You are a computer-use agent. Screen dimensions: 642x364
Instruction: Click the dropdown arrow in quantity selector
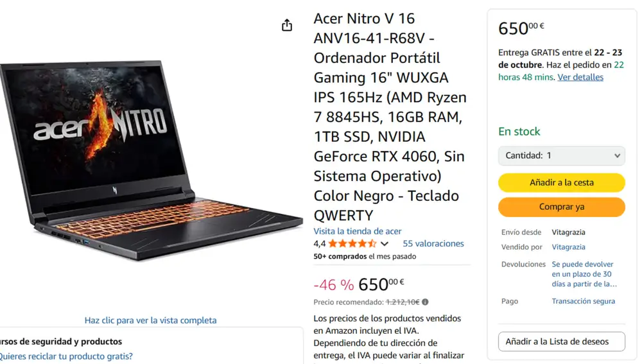(617, 155)
